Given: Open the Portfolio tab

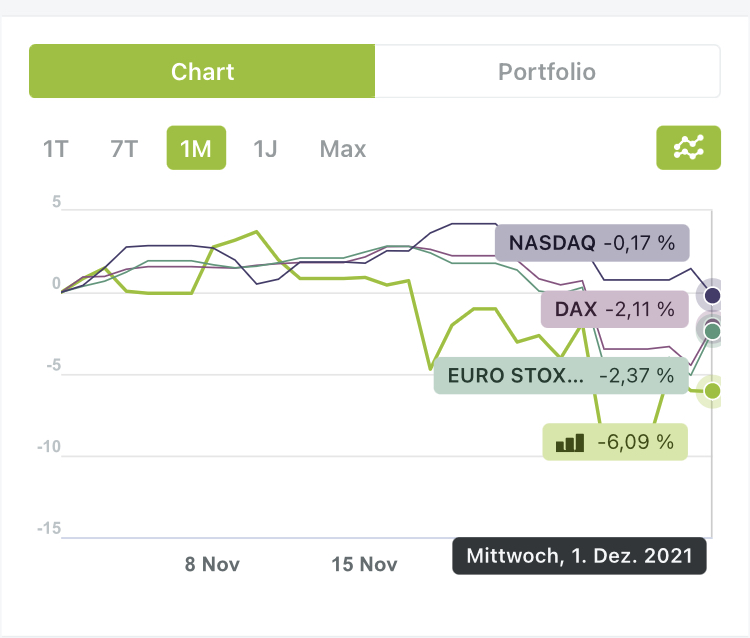Looking at the screenshot, I should (547, 71).
